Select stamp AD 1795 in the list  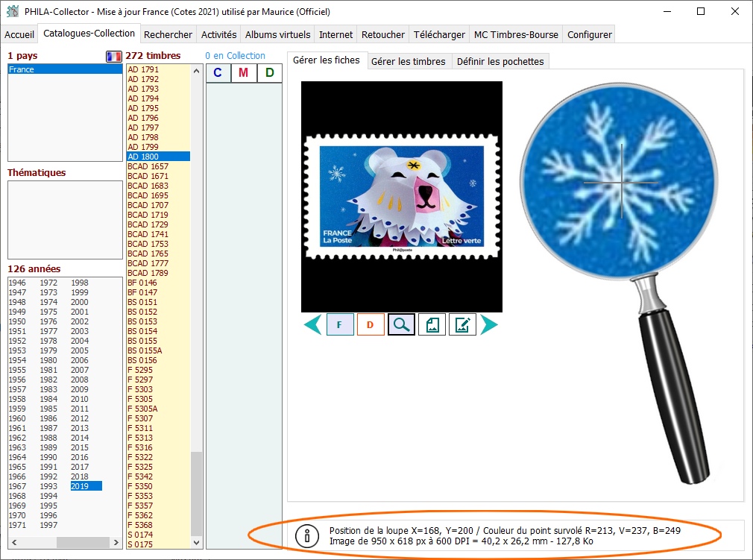click(159, 108)
